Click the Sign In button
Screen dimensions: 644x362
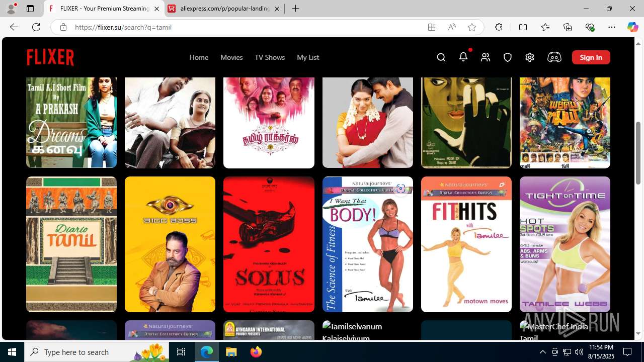click(591, 57)
